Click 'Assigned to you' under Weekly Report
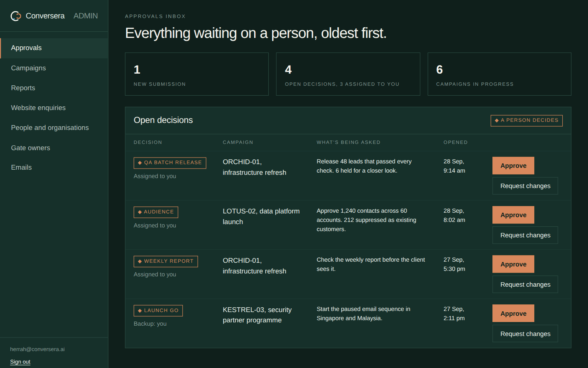This screenshot has width=588, height=368. click(x=155, y=275)
